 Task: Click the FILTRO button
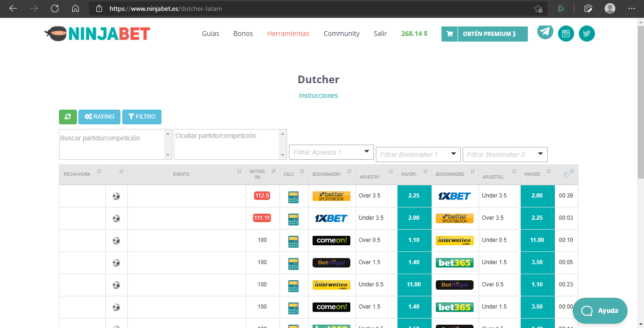click(142, 117)
